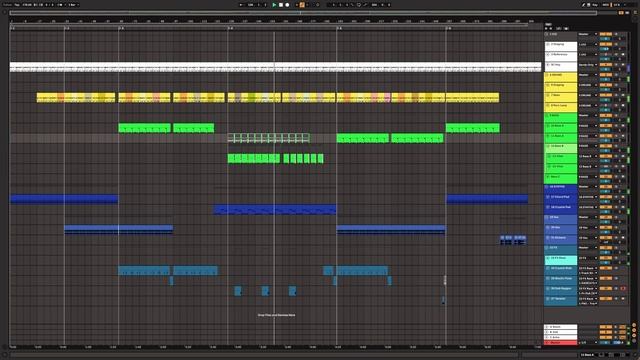The height and width of the screenshot is (360, 640).
Task: Show or hide the In/Out section circle button
Action: pos(634,325)
